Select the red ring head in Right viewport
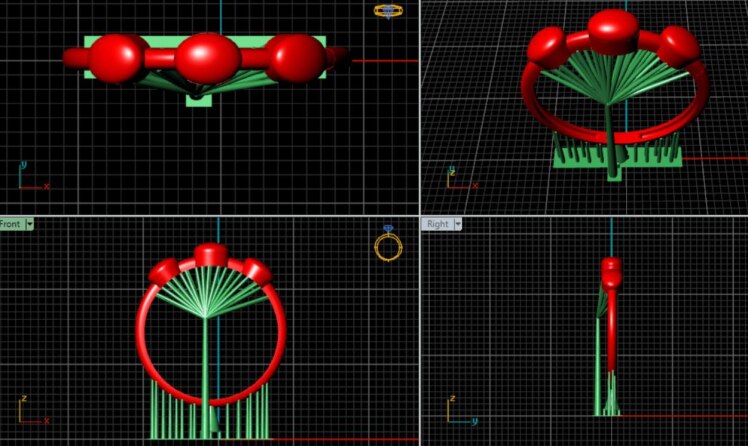This screenshot has height=446, width=748. click(611, 270)
